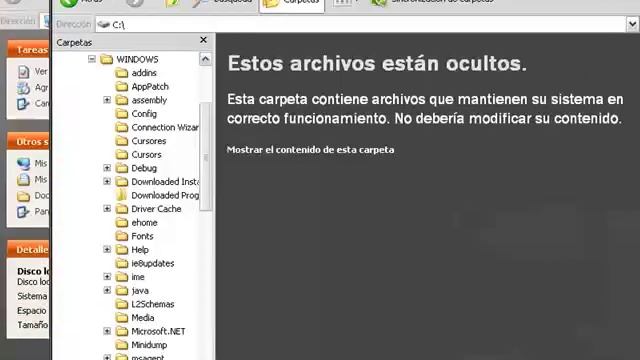Click the 'Otros s' panel header in background window
640x360 pixels.
pyautogui.click(x=28, y=142)
